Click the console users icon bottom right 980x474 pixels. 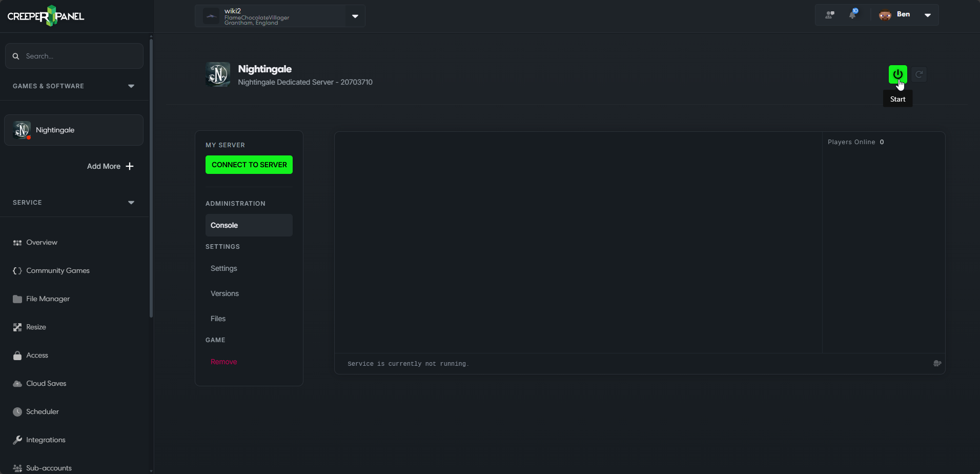click(937, 363)
